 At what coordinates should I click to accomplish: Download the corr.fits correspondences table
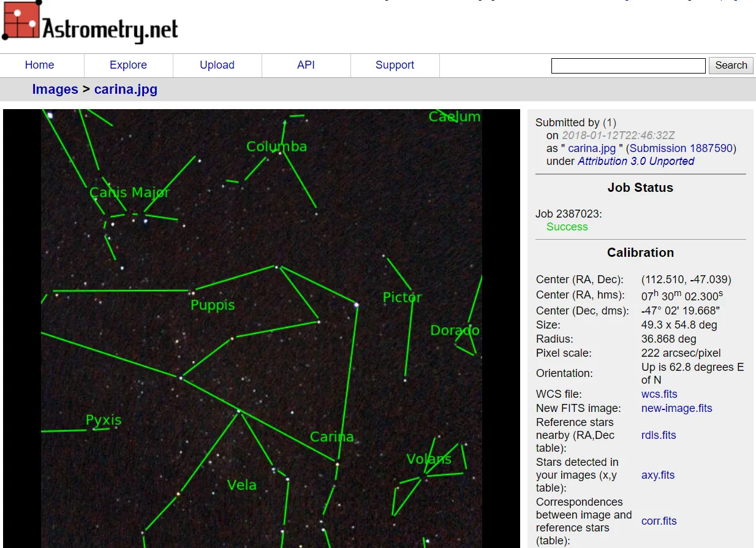tap(659, 521)
